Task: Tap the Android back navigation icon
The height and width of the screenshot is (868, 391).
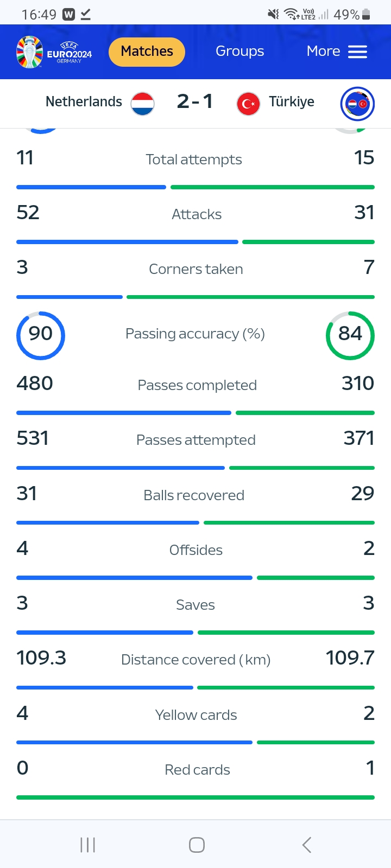Action: [x=307, y=845]
